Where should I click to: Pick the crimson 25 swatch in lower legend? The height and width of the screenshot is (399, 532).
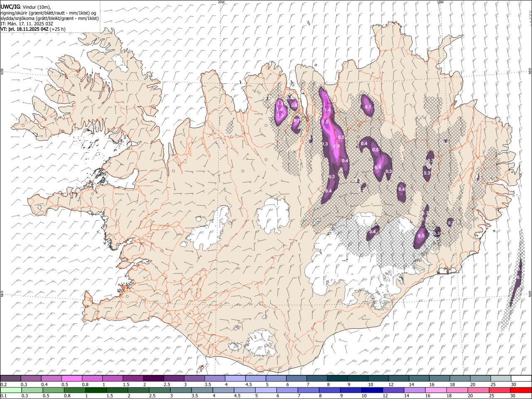tap(500, 390)
